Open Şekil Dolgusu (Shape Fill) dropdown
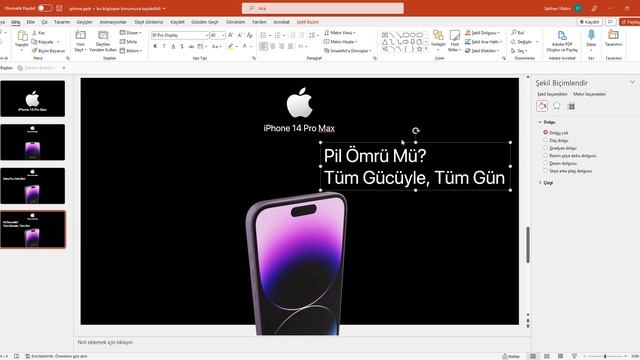640x360 pixels. (x=482, y=33)
